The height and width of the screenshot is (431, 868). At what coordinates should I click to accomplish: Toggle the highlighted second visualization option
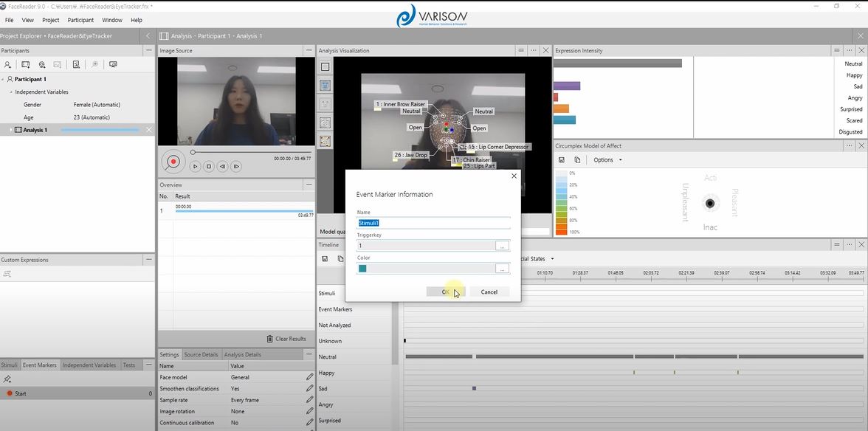pos(325,85)
